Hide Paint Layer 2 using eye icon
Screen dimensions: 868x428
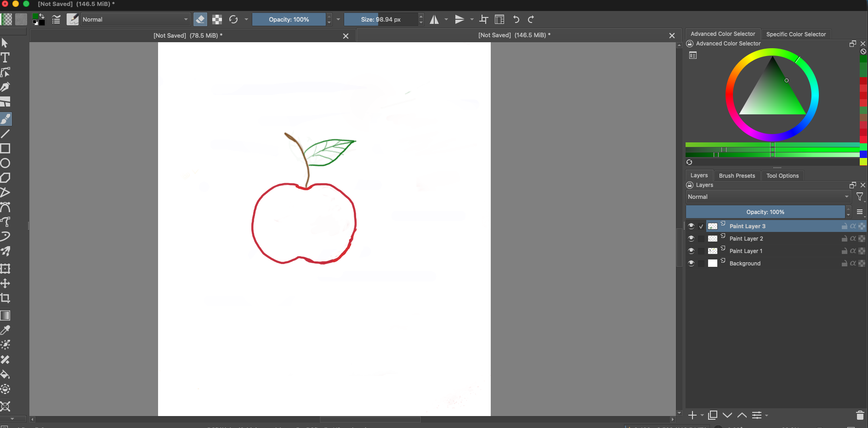(x=691, y=238)
